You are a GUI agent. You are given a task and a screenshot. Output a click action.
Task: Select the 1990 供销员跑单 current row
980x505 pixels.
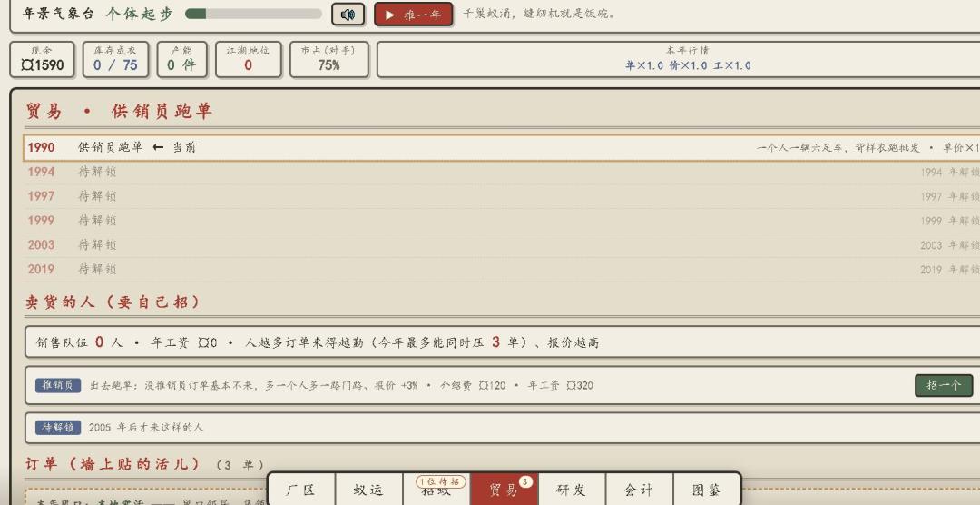[501, 148]
